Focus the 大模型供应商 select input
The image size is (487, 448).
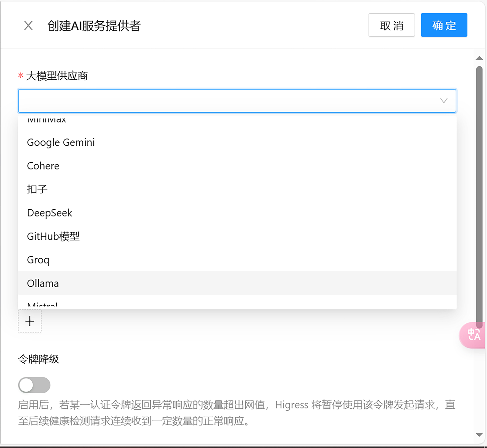click(x=228, y=101)
